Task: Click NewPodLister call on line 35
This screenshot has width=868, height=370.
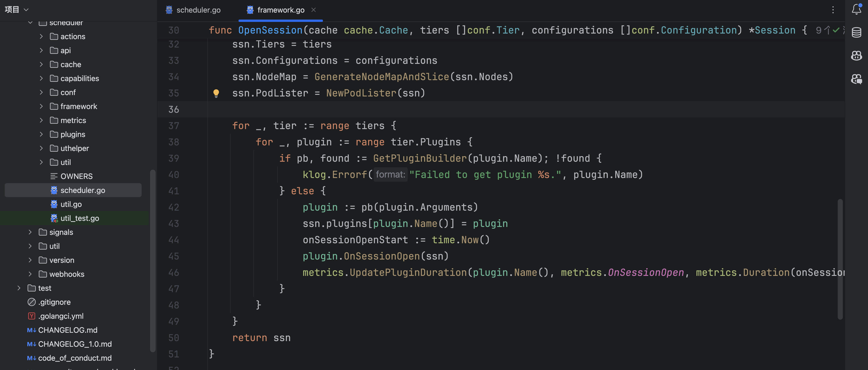Action: tap(361, 93)
